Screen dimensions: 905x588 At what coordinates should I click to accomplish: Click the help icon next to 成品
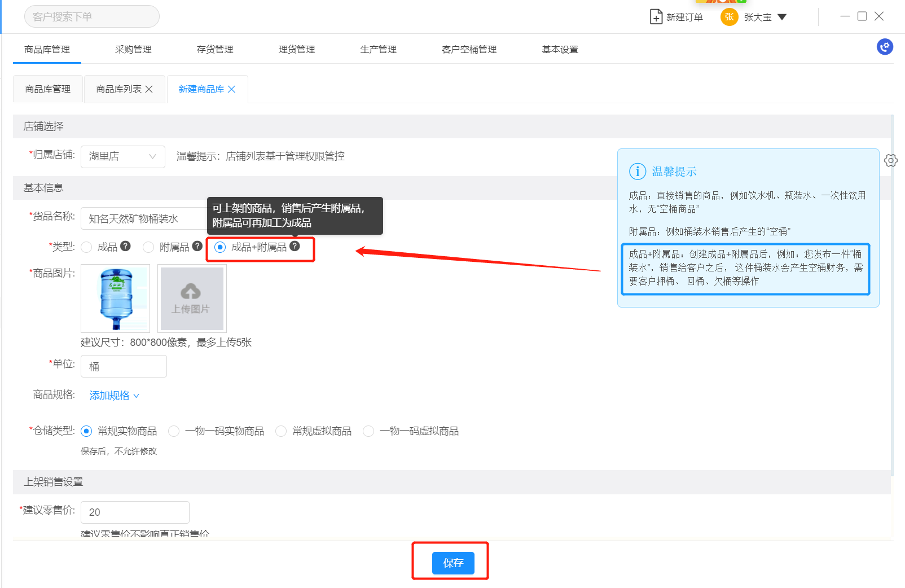click(126, 246)
